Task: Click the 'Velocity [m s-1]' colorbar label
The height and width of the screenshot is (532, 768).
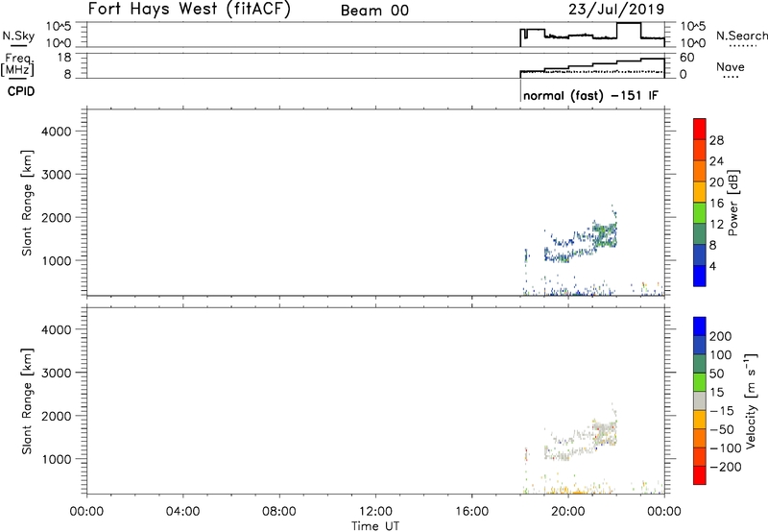Action: coord(750,400)
